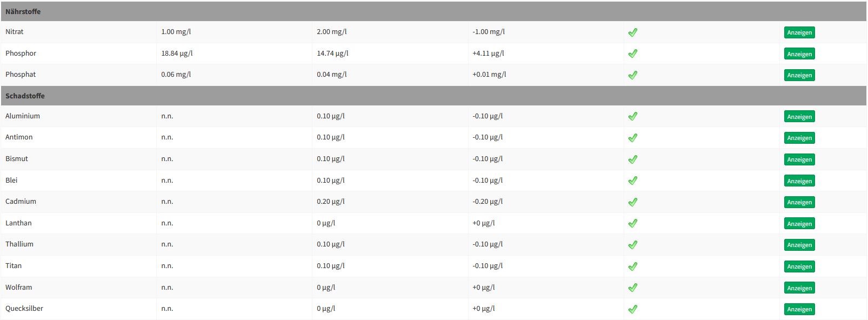Viewport: 868px width, 320px height.
Task: Click the Wolfram row label
Action: [x=19, y=287]
